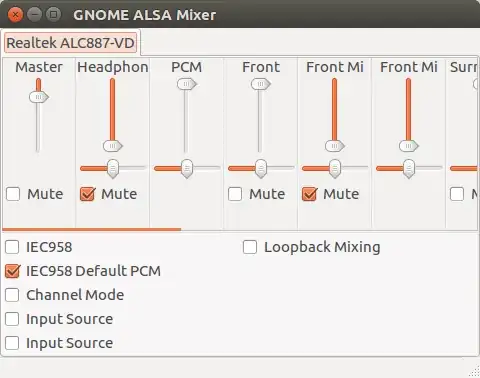Click the Headphone vertical volume slider handle
This screenshot has width=480, height=378.
point(113,146)
